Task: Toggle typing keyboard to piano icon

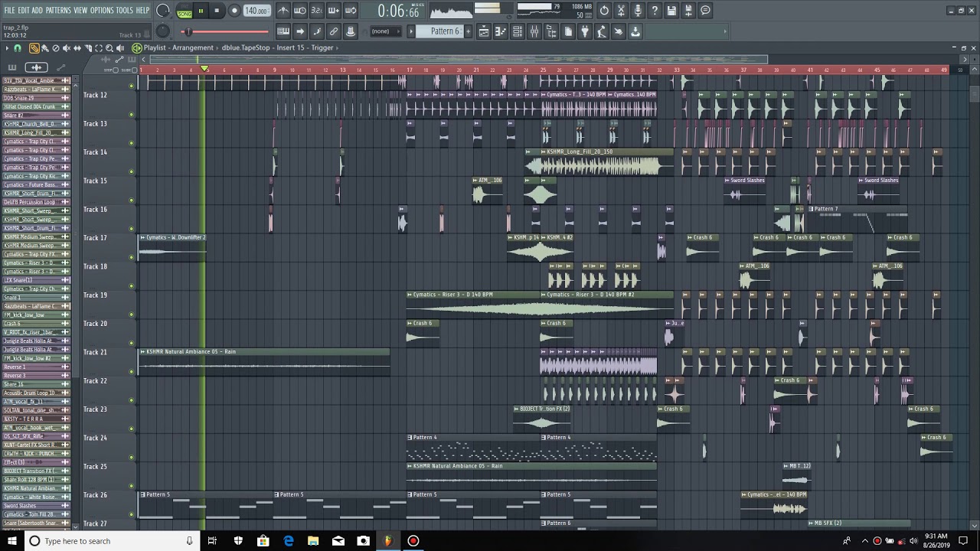Action: click(283, 31)
